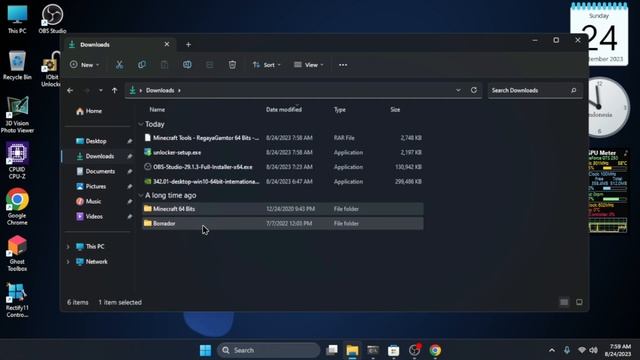Click the Rename icon in toolbar
This screenshot has height=360, width=640.
tap(187, 64)
